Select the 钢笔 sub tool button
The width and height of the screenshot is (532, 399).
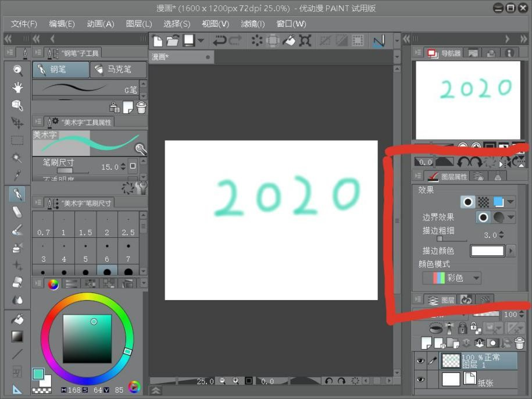pos(60,70)
